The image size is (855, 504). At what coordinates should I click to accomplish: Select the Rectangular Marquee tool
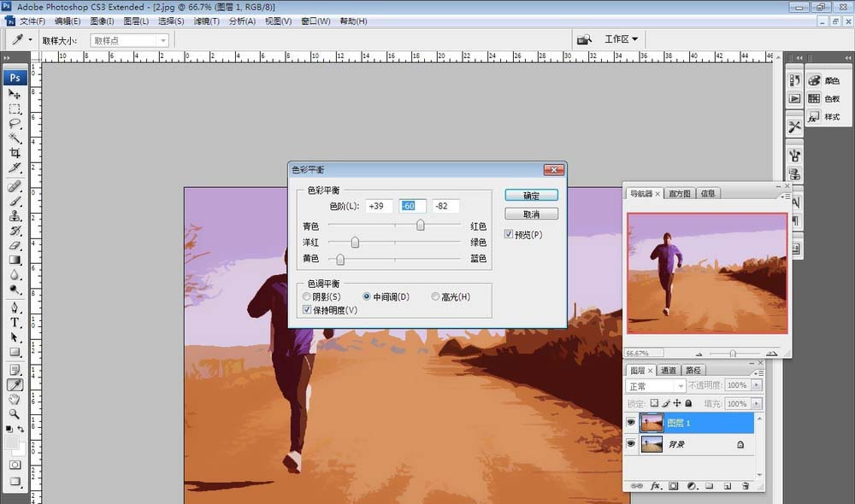[15, 109]
